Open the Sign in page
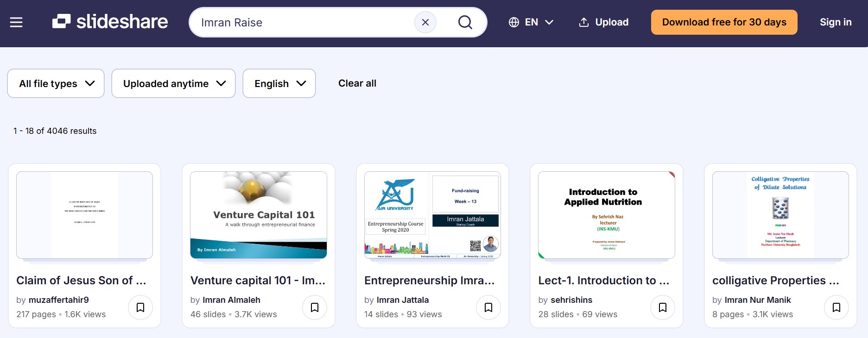This screenshot has height=338, width=868. click(x=835, y=22)
